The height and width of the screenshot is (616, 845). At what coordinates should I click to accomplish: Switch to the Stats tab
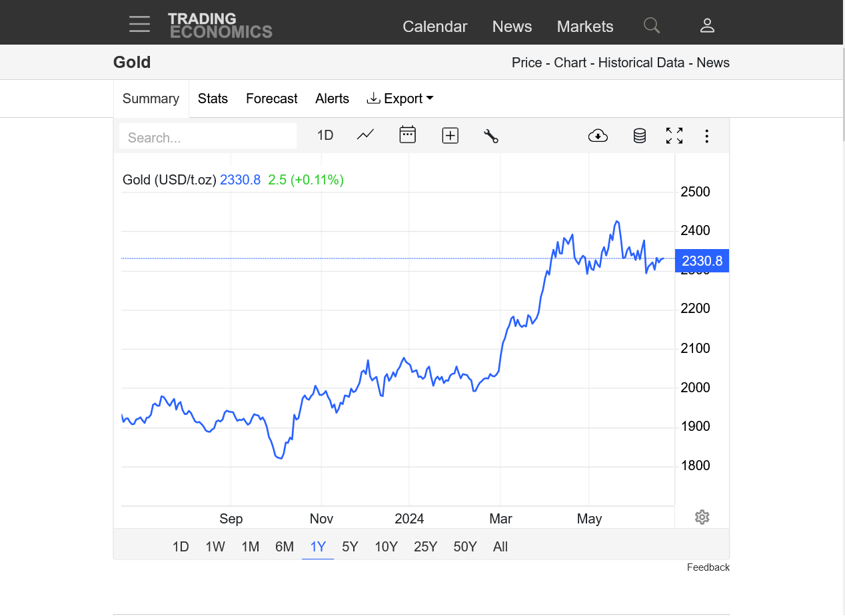tap(213, 99)
